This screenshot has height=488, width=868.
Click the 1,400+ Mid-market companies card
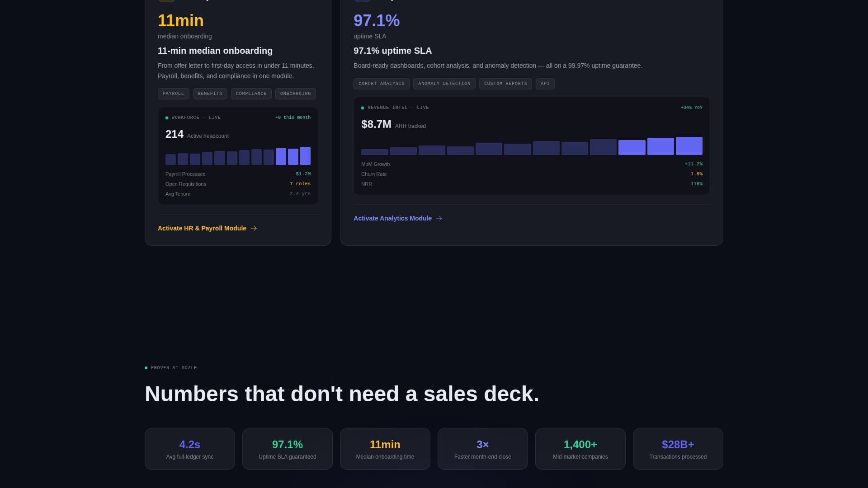(x=580, y=449)
